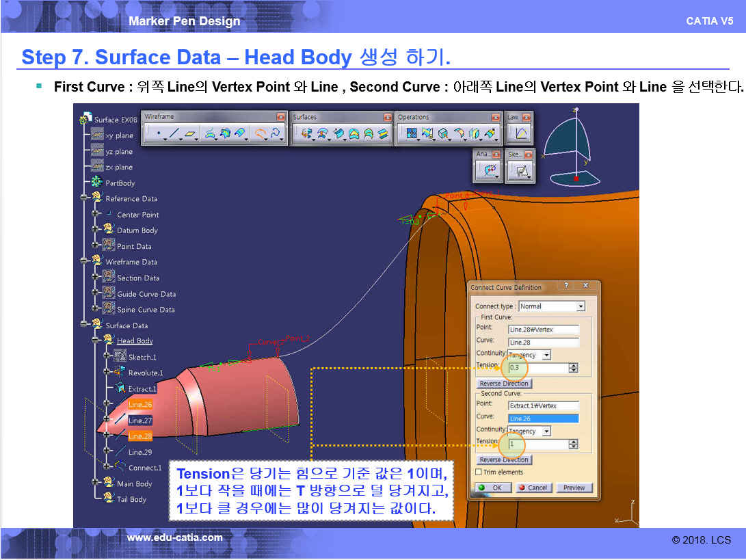Open First Curve Continuity dropdown

click(546, 356)
